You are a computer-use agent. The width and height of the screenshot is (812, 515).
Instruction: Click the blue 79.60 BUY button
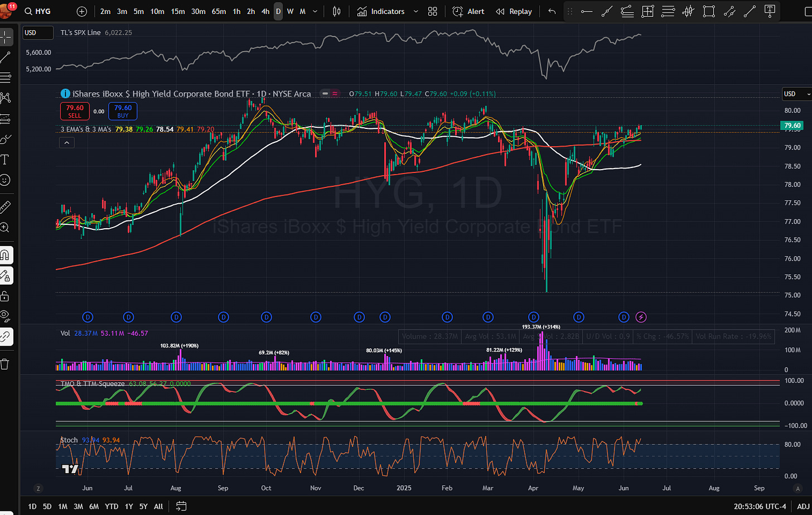tap(123, 111)
